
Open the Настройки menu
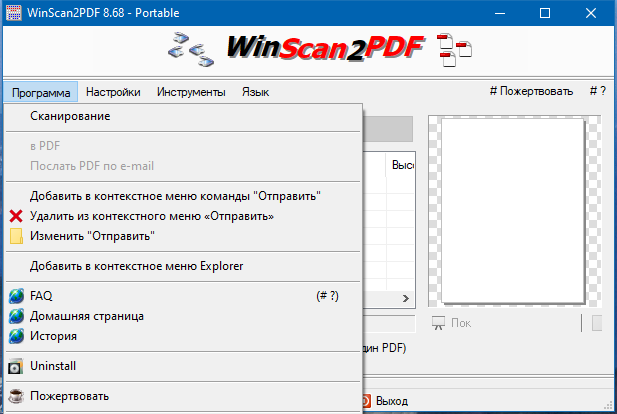[113, 92]
